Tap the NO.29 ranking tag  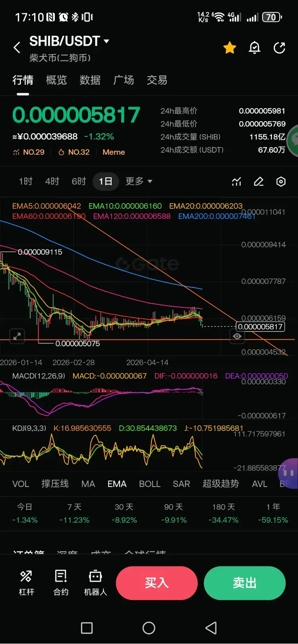[x=29, y=152]
